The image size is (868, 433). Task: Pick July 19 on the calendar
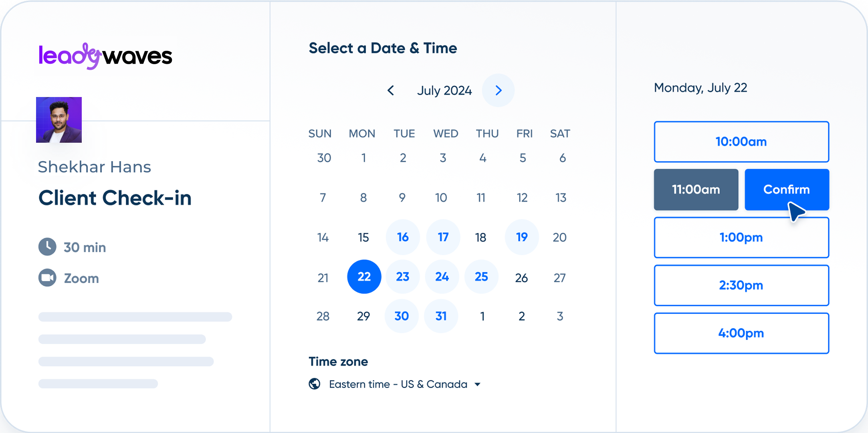click(522, 237)
